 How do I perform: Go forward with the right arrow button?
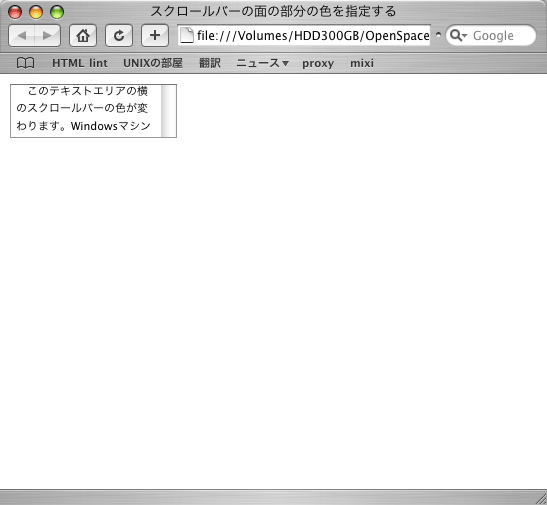[x=47, y=36]
